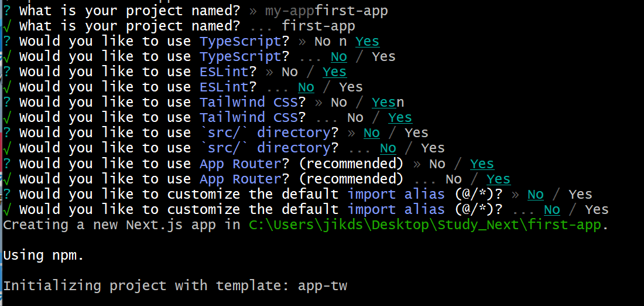The height and width of the screenshot is (306, 644).
Task: Click the underlined 'Yes' on the ESLint question-mark line
Action: (335, 72)
